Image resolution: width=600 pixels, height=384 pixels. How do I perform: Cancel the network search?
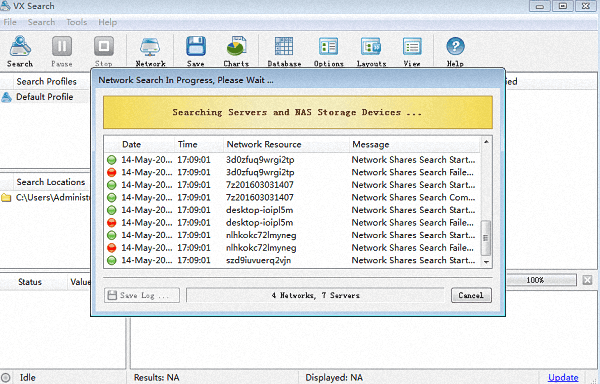click(471, 295)
